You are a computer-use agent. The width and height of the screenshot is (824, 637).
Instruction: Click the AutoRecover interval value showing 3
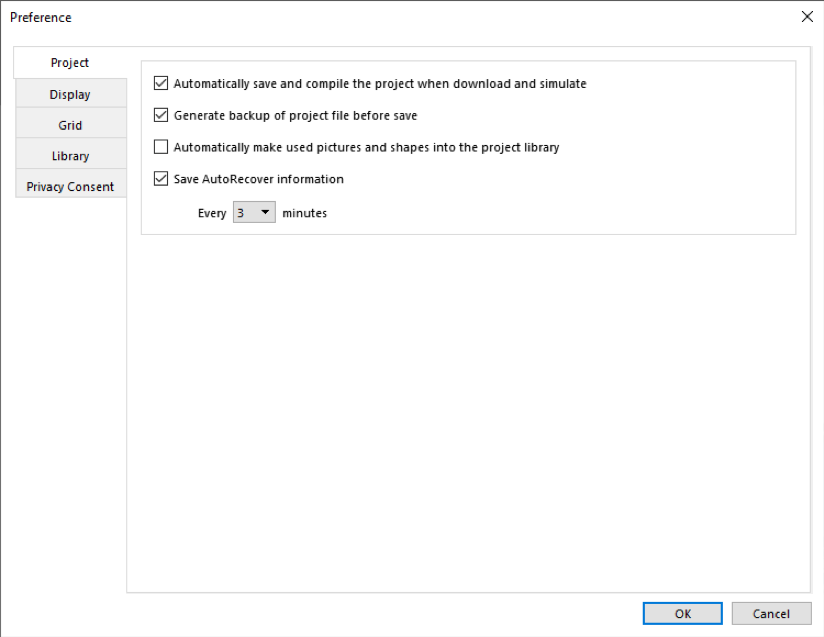242,213
